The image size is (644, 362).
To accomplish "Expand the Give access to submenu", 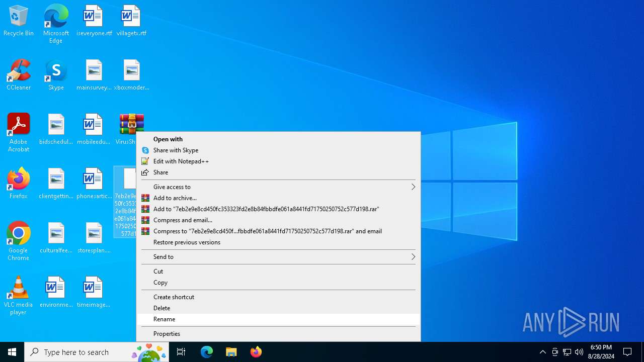I will click(278, 187).
